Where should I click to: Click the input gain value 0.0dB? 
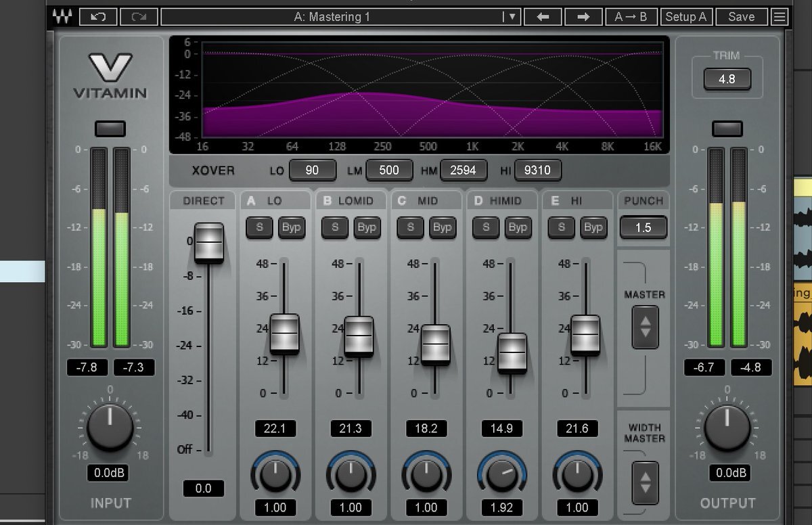[108, 473]
